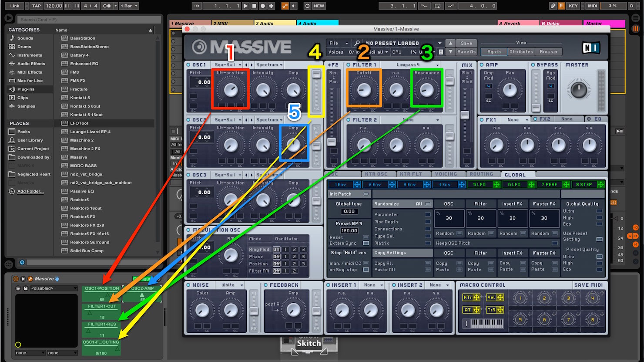Click the Macro Control Vel handle

pos(500,298)
